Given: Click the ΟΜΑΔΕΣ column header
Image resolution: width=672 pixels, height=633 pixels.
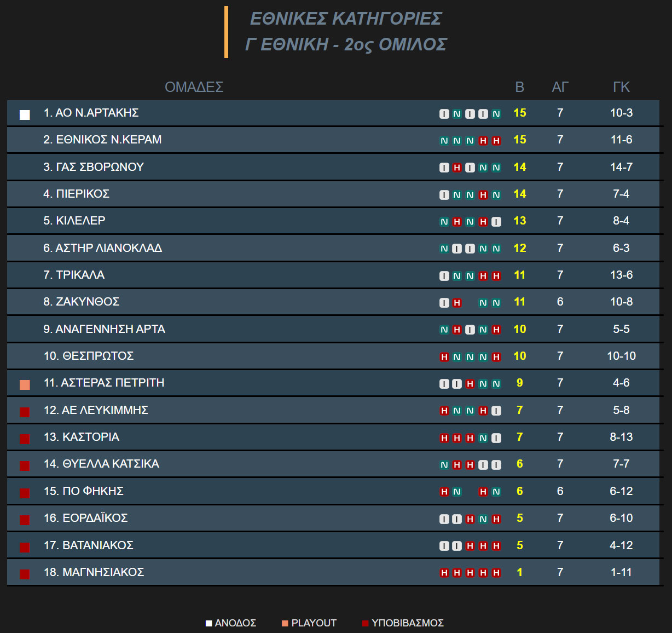Looking at the screenshot, I should point(194,87).
